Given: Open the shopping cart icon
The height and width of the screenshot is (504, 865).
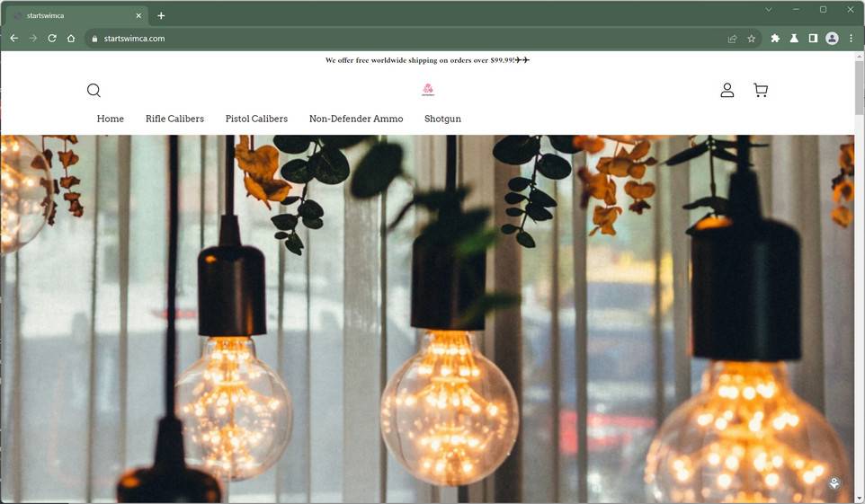Looking at the screenshot, I should pyautogui.click(x=761, y=90).
